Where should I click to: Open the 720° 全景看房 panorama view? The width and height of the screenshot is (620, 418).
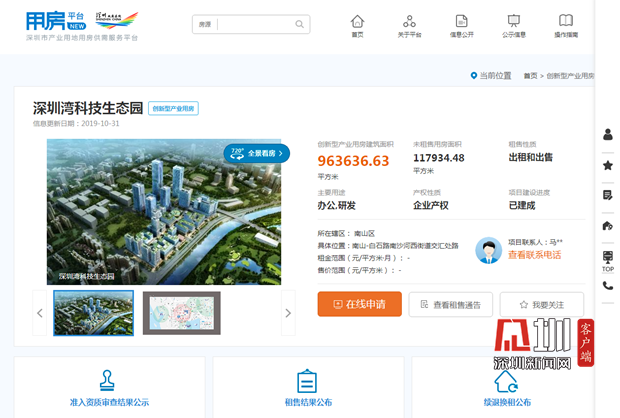(257, 153)
